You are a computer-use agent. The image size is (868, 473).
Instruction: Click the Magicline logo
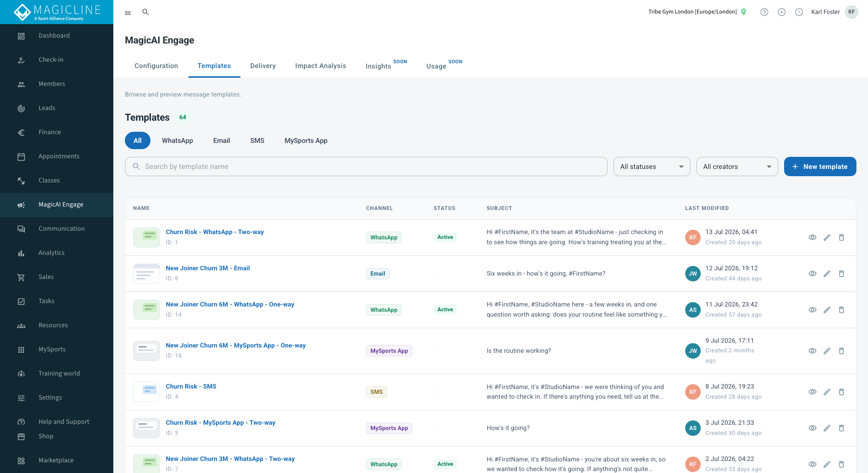57,12
